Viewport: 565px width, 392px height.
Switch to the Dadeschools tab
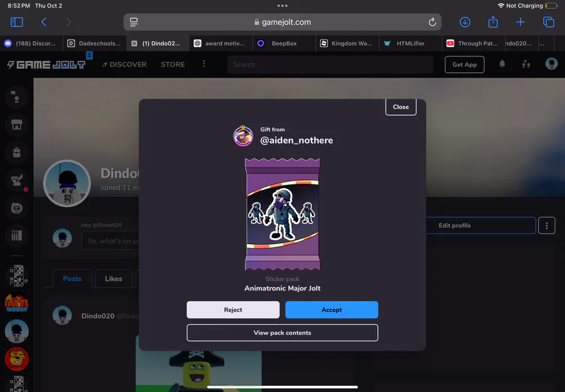[94, 43]
